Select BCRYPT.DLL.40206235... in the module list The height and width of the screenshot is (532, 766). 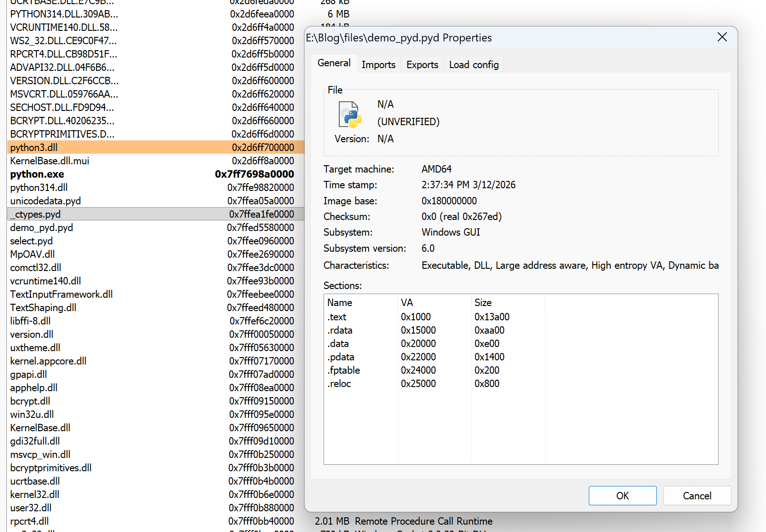(156, 121)
